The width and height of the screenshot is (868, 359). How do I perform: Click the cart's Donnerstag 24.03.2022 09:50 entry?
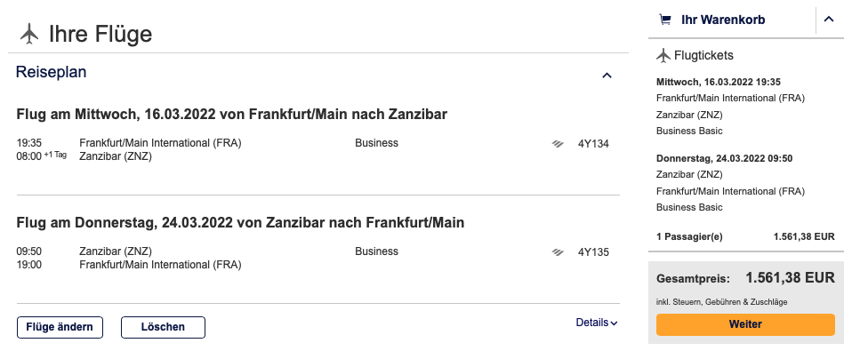(724, 158)
